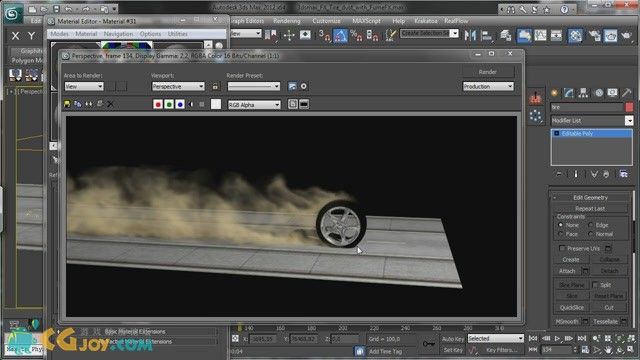Screen dimensions: 640x360
Task: Click the Render button in the frame window
Action: tap(487, 72)
